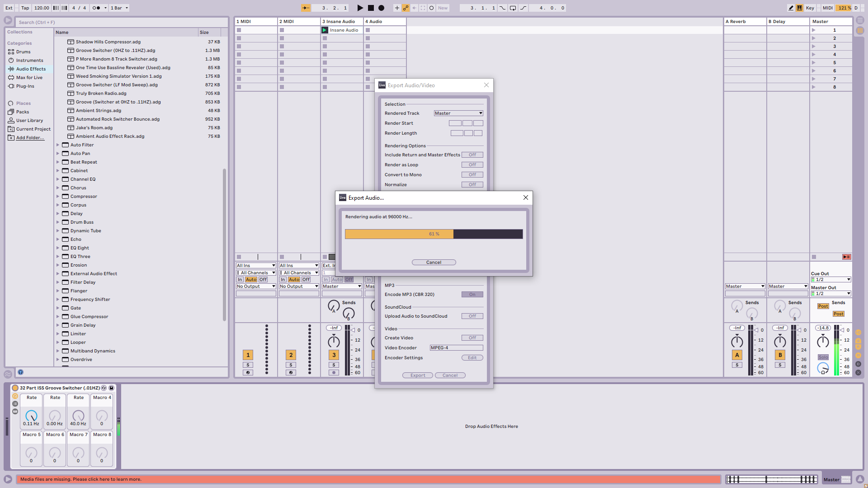The image size is (868, 488).
Task: Click the Draw Mode pencil icon
Action: [x=791, y=8]
